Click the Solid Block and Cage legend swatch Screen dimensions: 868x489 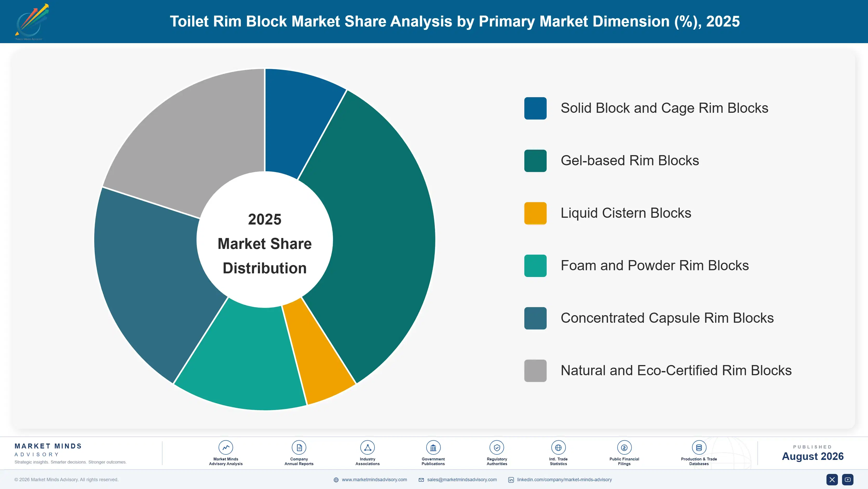535,108
